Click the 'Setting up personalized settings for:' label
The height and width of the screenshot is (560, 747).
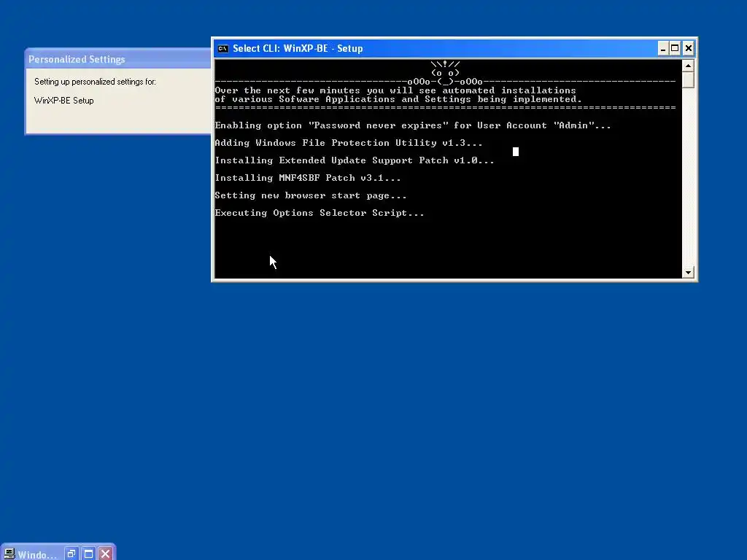coord(96,82)
